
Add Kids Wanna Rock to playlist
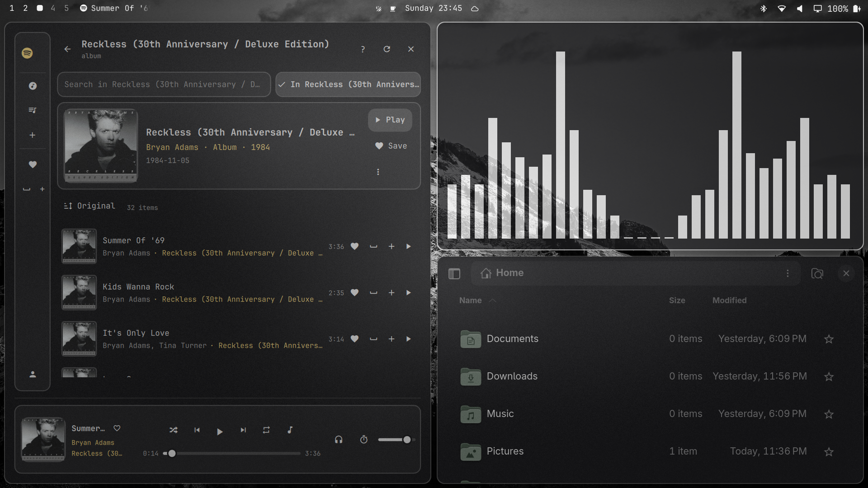coord(392,293)
